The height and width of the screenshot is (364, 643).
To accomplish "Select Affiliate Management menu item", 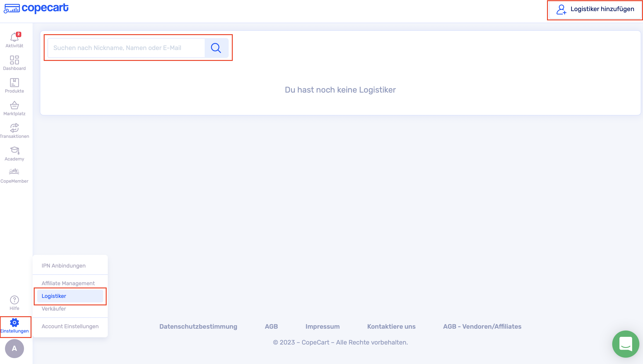I will click(68, 283).
